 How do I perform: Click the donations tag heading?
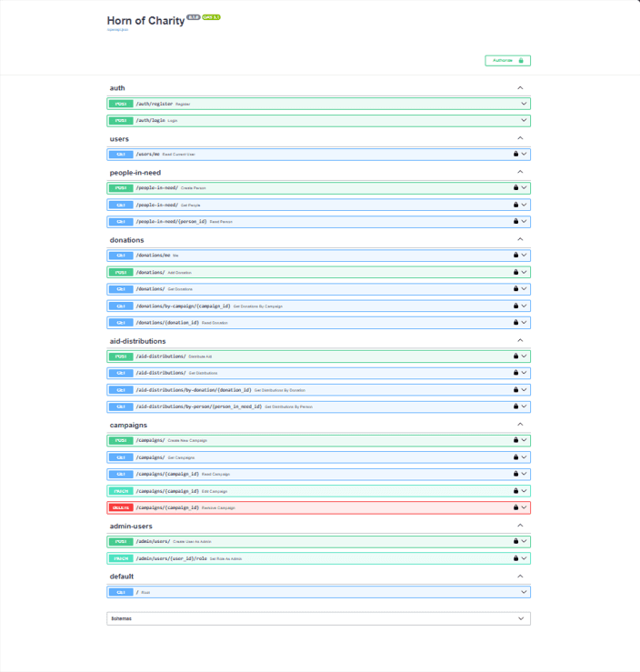pos(126,240)
